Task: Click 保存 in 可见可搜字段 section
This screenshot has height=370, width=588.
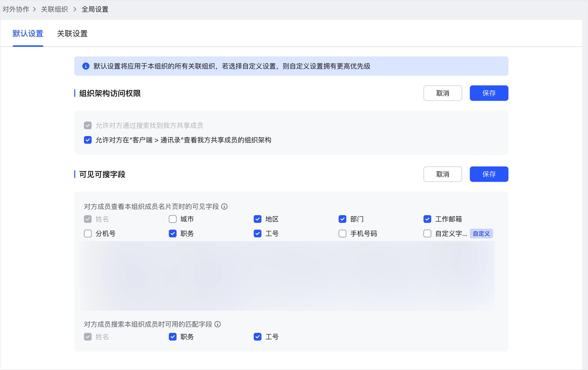Action: 489,174
